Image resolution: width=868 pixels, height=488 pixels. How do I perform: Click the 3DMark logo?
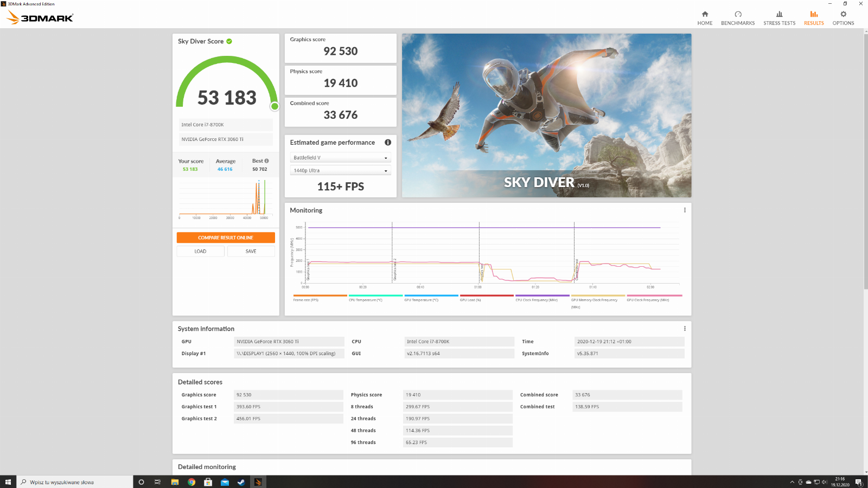[40, 18]
